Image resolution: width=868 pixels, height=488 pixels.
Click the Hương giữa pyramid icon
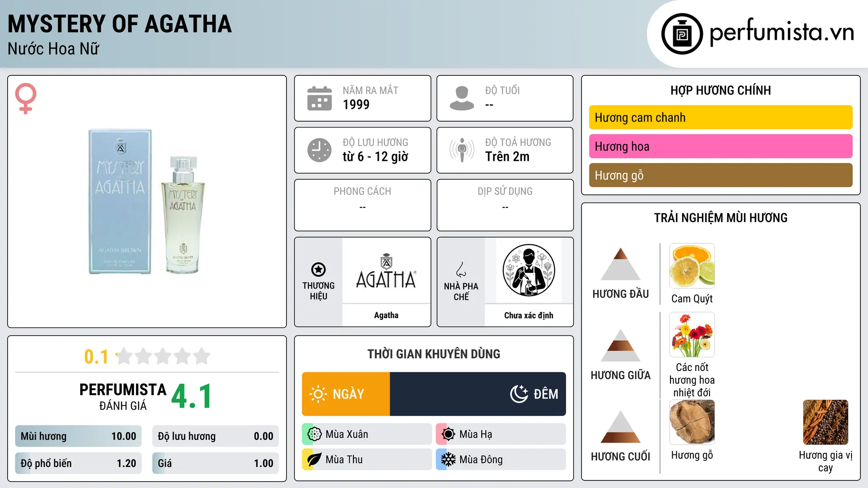[x=620, y=345]
